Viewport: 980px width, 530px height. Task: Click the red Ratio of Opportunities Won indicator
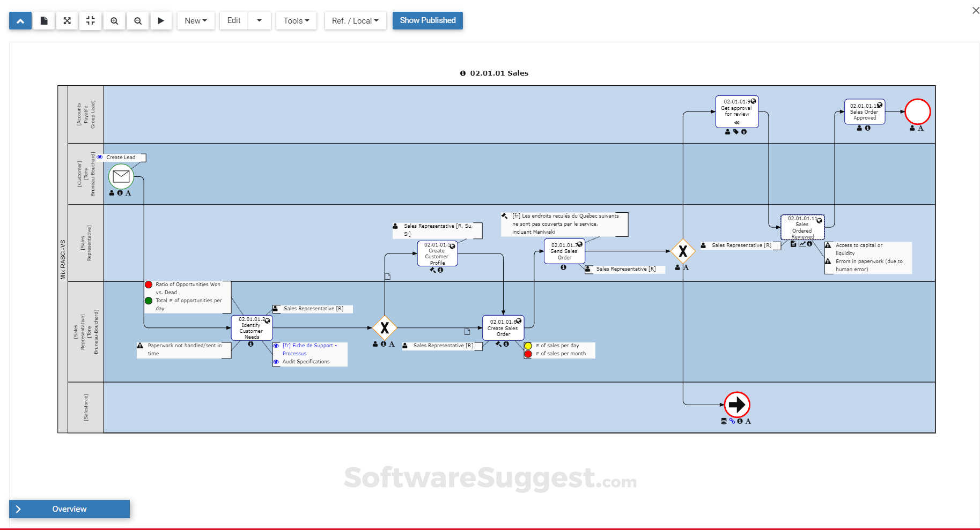coord(149,285)
